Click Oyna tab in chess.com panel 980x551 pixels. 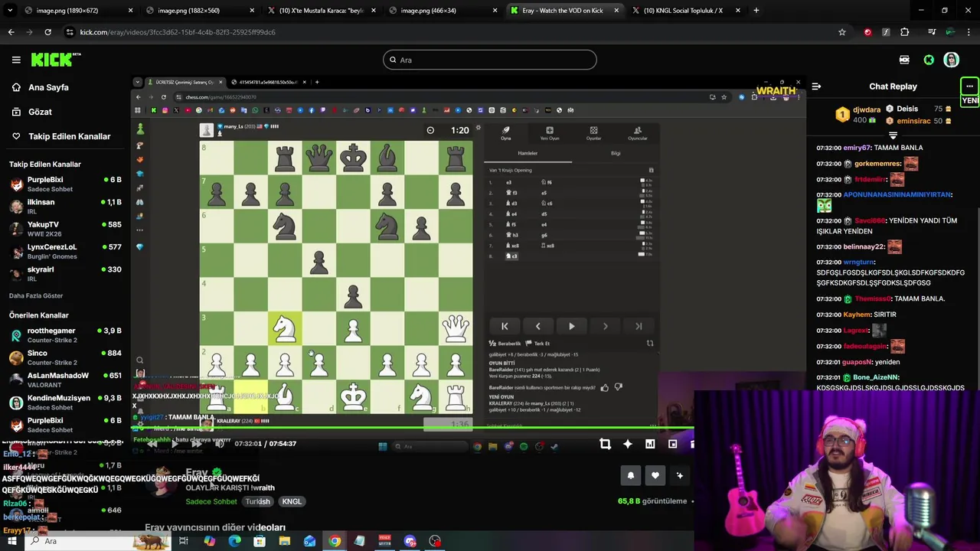click(505, 133)
